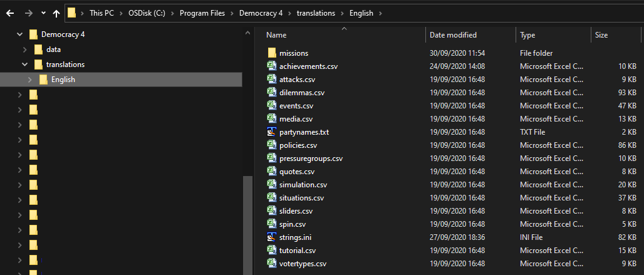Viewport: 644px width, 275px height.
Task: Jump to OSDisk (C:) breadcrumb
Action: click(147, 13)
